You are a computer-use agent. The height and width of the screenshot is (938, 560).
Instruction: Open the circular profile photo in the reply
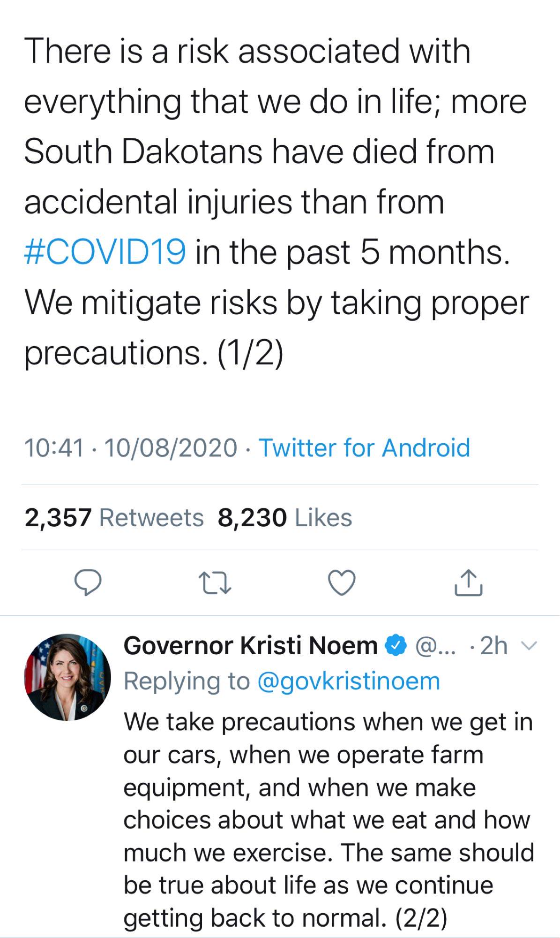point(67,677)
